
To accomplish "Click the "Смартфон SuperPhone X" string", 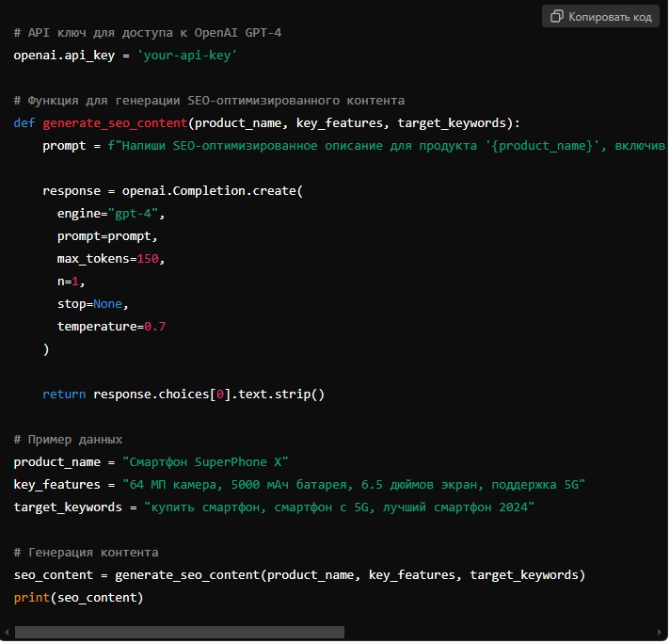I will pyautogui.click(x=205, y=462).
